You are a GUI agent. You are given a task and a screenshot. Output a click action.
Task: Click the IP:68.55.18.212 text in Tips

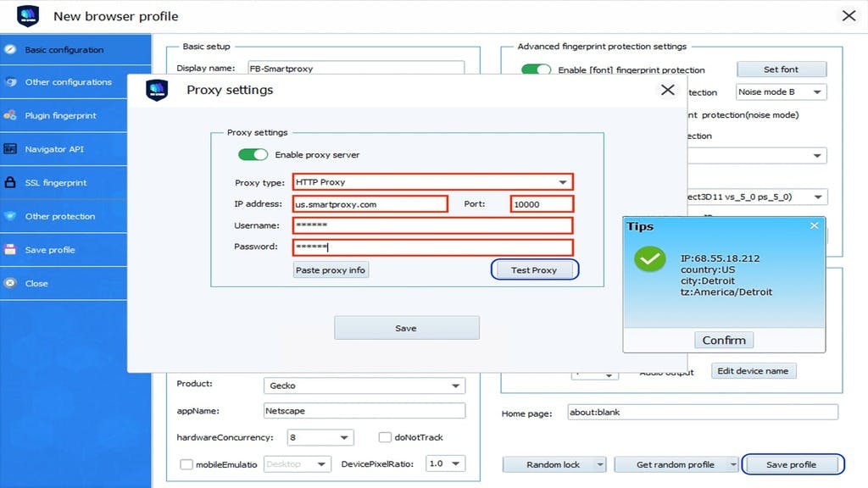[721, 258]
